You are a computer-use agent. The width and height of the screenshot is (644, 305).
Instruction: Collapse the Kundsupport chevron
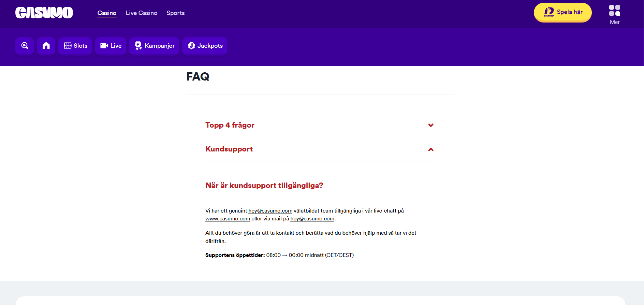tap(431, 149)
